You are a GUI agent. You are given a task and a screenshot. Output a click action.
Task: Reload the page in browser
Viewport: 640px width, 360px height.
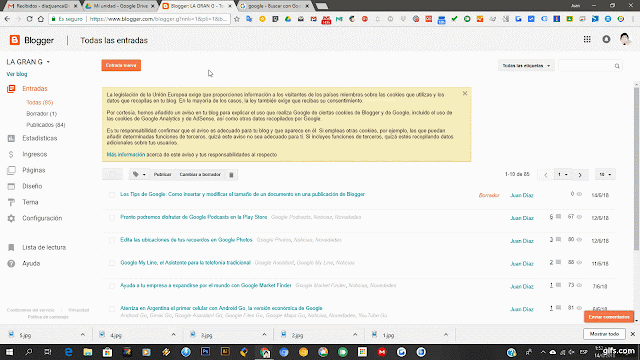click(x=29, y=19)
